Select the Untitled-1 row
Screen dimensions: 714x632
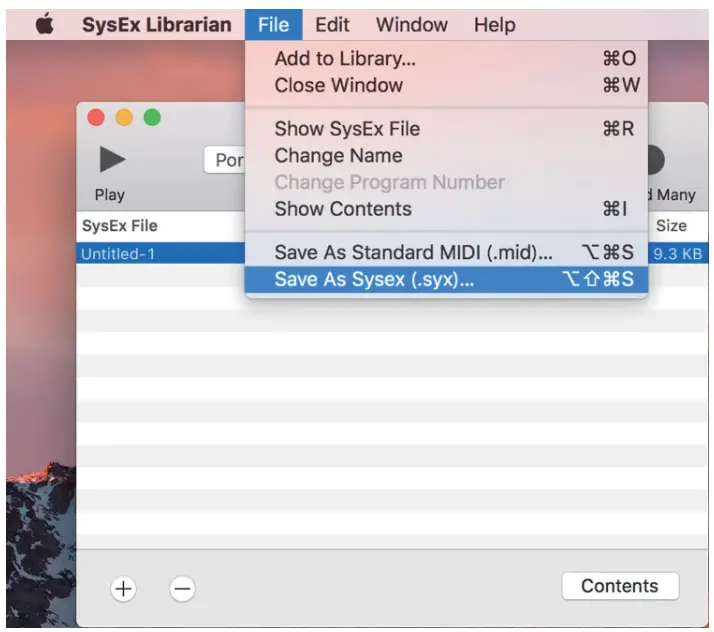click(392, 253)
